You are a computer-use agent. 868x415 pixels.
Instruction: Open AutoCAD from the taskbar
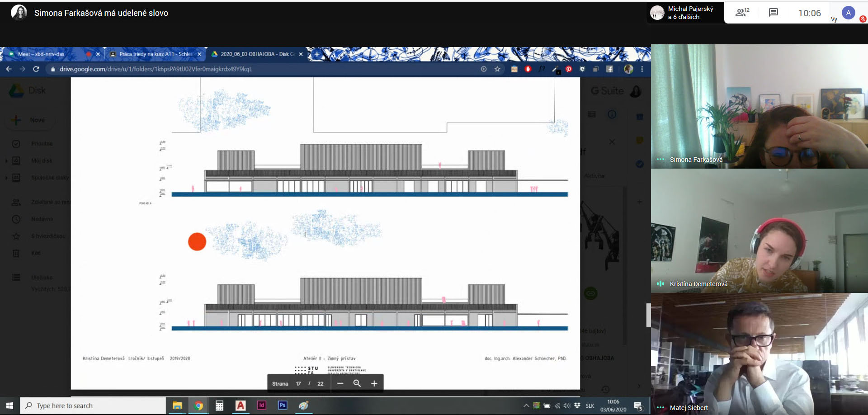point(241,406)
